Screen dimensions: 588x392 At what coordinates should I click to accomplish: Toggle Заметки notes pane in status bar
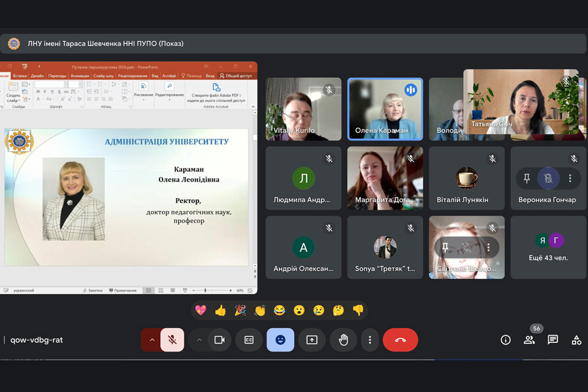pyautogui.click(x=93, y=290)
